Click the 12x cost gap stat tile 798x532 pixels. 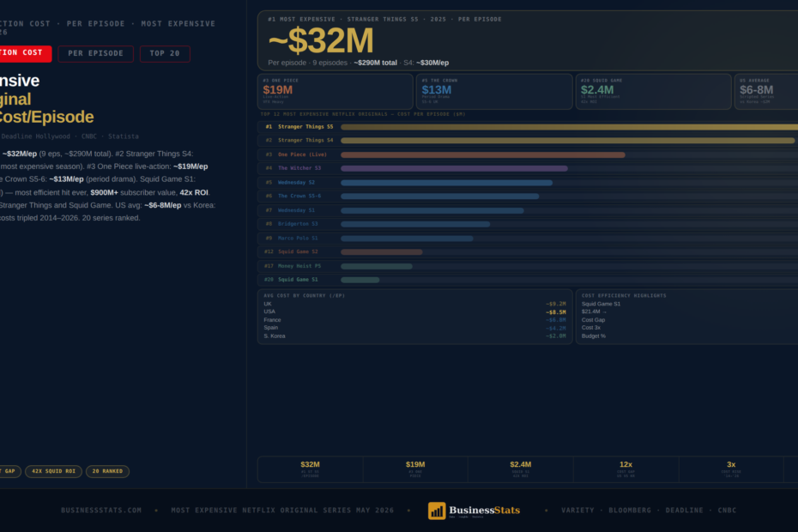(626, 469)
